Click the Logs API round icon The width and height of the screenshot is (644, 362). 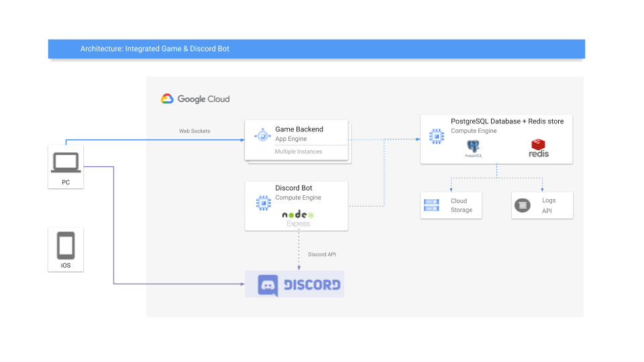[523, 205]
